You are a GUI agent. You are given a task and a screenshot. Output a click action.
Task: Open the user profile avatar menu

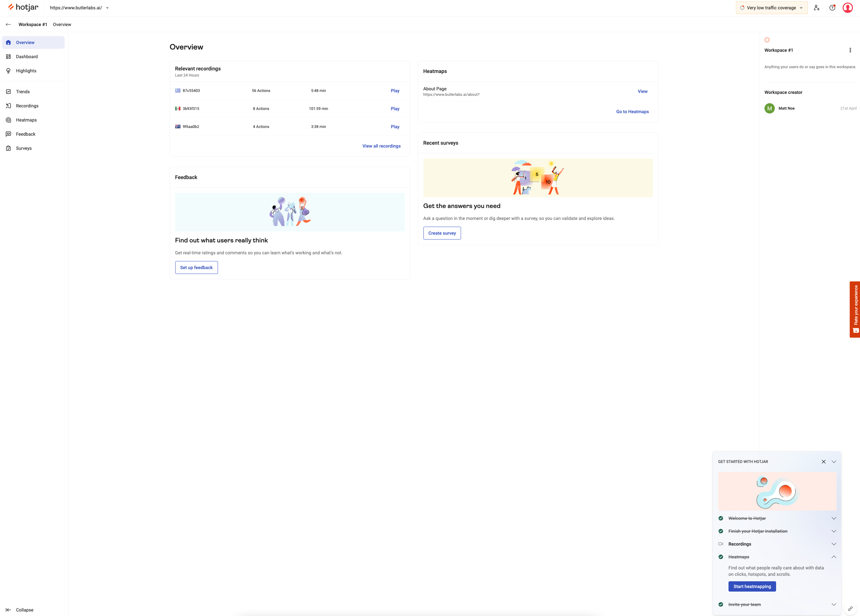click(847, 8)
